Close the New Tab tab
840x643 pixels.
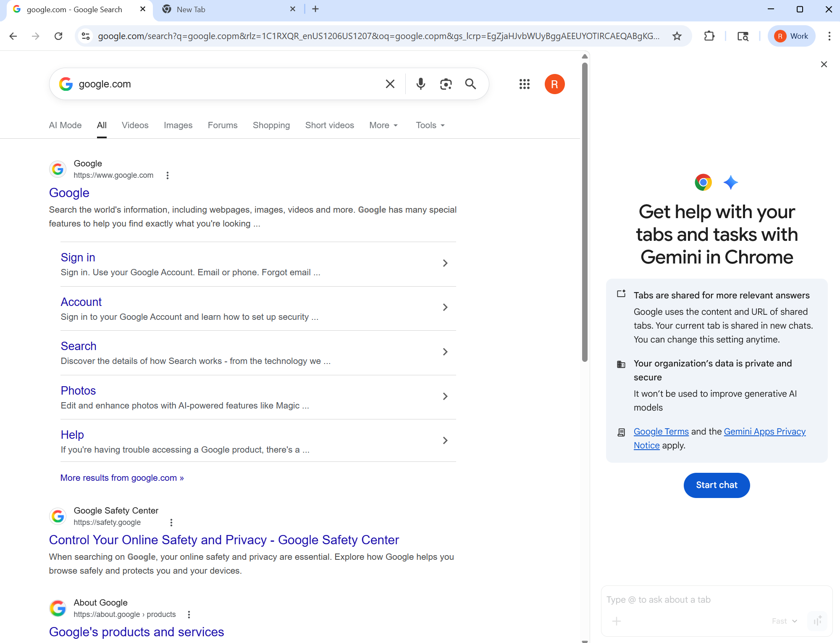(x=293, y=9)
